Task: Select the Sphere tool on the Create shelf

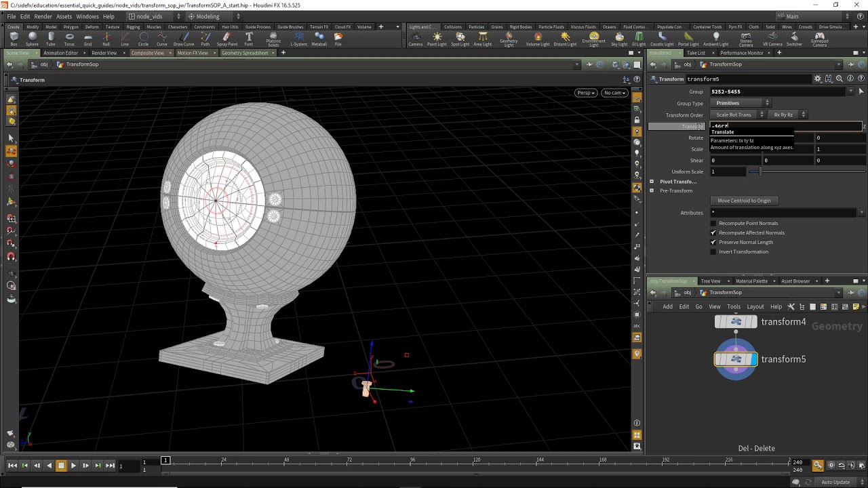Action: (x=32, y=39)
